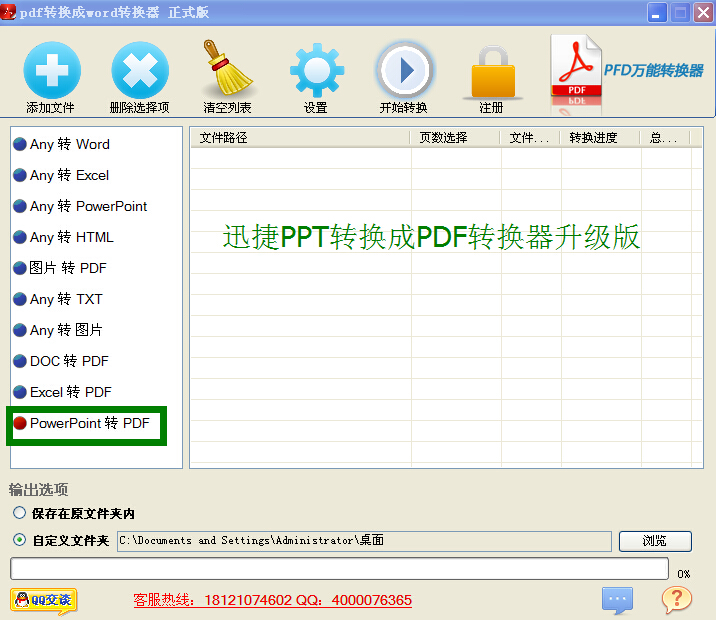The width and height of the screenshot is (716, 620).
Task: Select PowerPoint 转 PDF conversion mode
Action: tap(82, 423)
